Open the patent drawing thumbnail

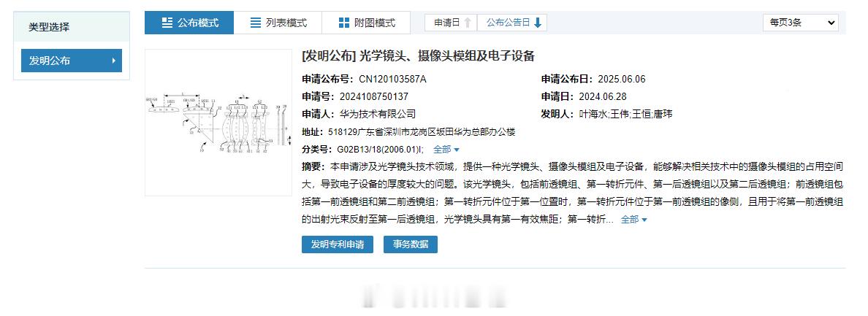218,123
